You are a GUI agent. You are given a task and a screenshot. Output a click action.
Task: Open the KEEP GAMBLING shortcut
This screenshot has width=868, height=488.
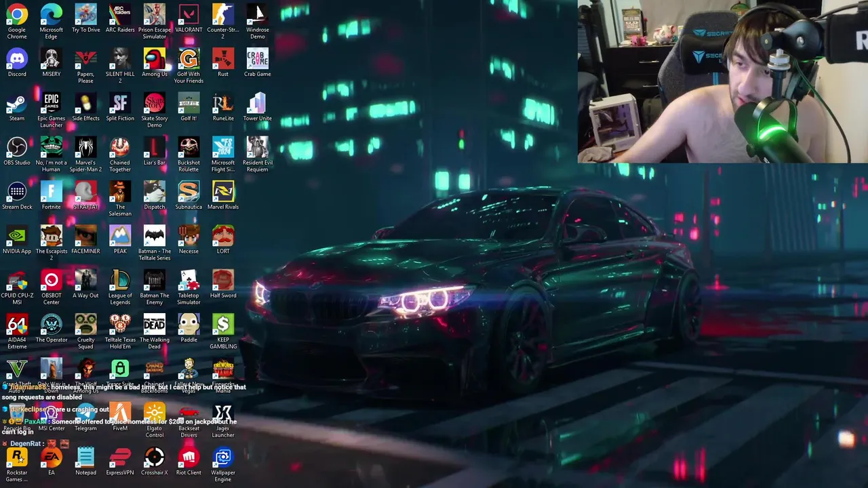(x=223, y=325)
